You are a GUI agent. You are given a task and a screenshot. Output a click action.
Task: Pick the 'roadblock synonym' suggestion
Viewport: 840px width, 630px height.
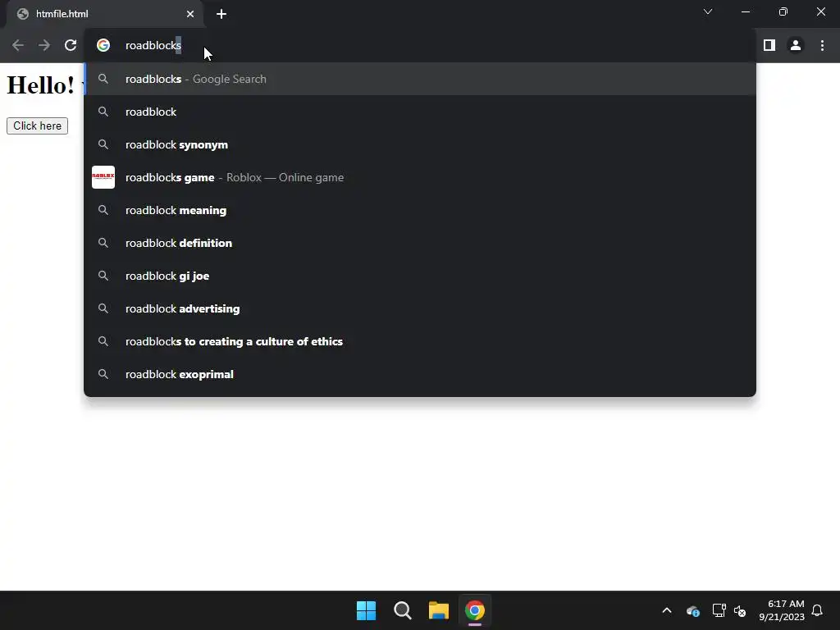(x=420, y=144)
